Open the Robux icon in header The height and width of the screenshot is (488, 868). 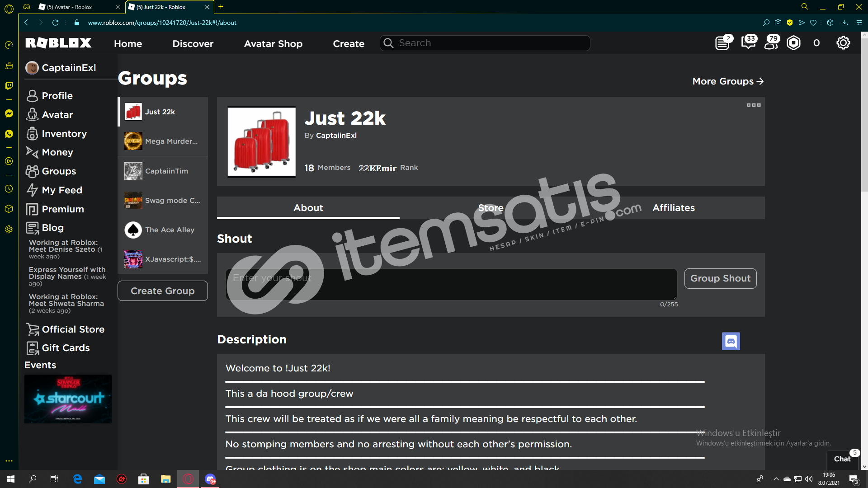pos(793,43)
